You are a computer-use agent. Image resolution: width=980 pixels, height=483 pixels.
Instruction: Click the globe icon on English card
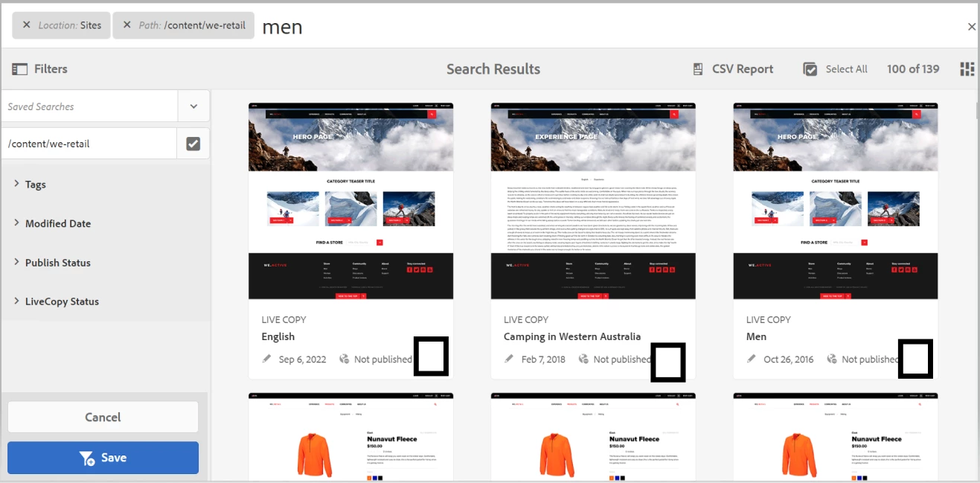(x=344, y=359)
